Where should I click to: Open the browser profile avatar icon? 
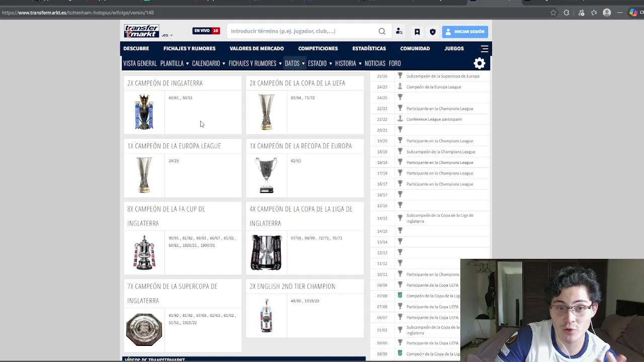pyautogui.click(x=607, y=13)
